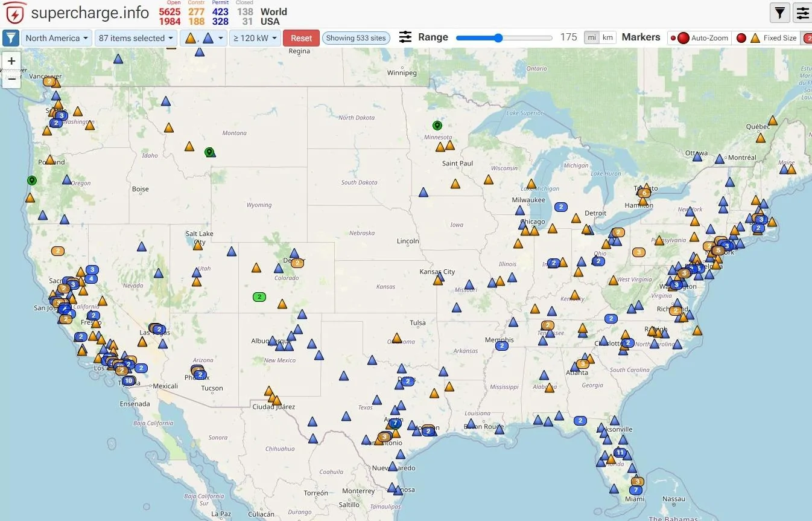Open the green 2 cluster in Colorado
Screen dimensions: 812x521
tap(259, 297)
